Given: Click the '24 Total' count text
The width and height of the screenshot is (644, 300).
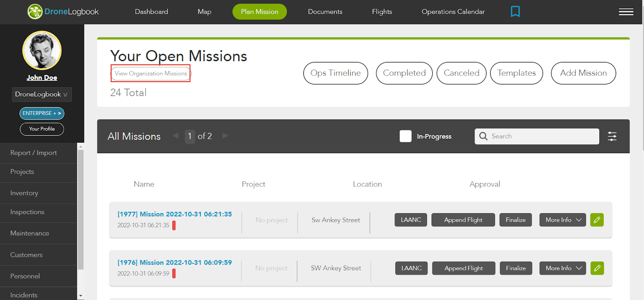Looking at the screenshot, I should point(128,92).
